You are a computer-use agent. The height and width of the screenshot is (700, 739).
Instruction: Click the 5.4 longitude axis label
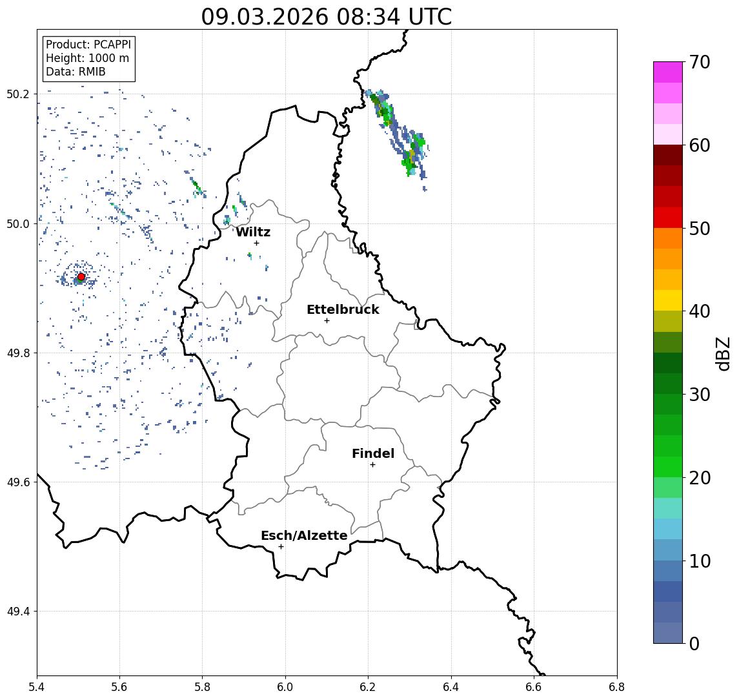click(x=37, y=687)
